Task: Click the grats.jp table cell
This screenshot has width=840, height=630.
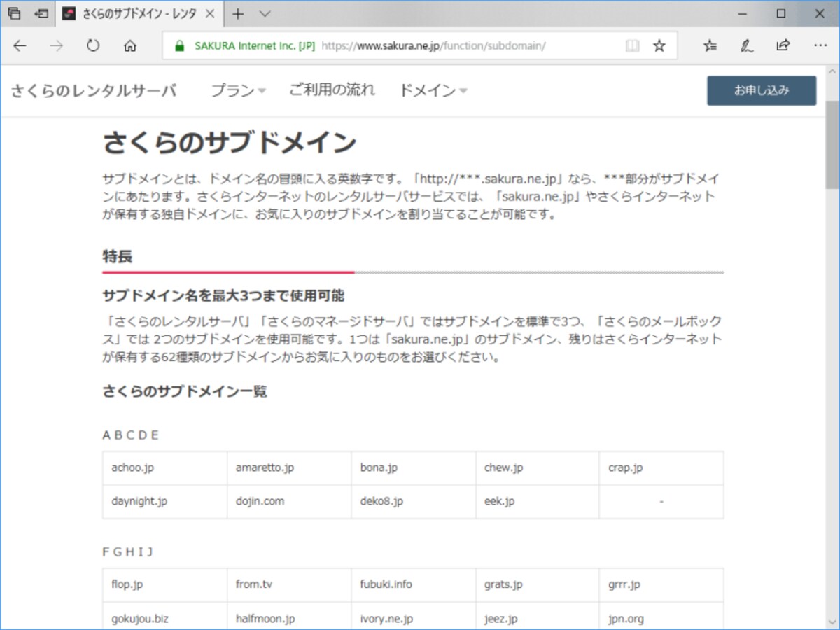Action: point(537,585)
